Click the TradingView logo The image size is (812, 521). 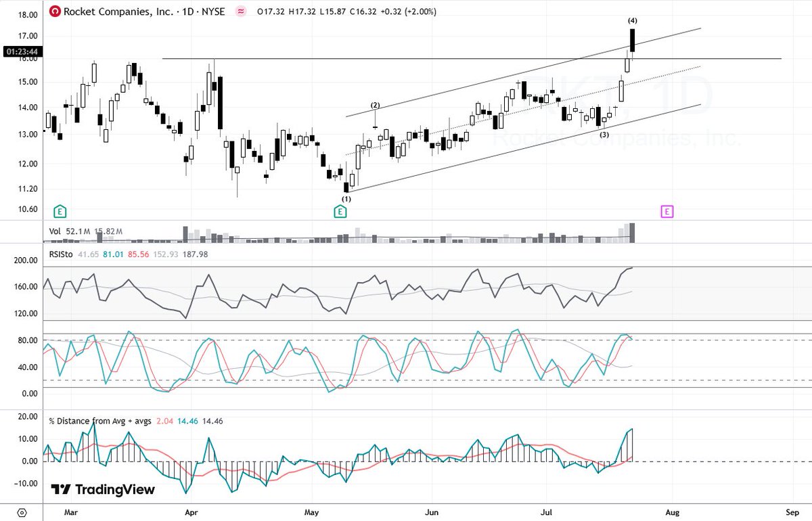(104, 489)
